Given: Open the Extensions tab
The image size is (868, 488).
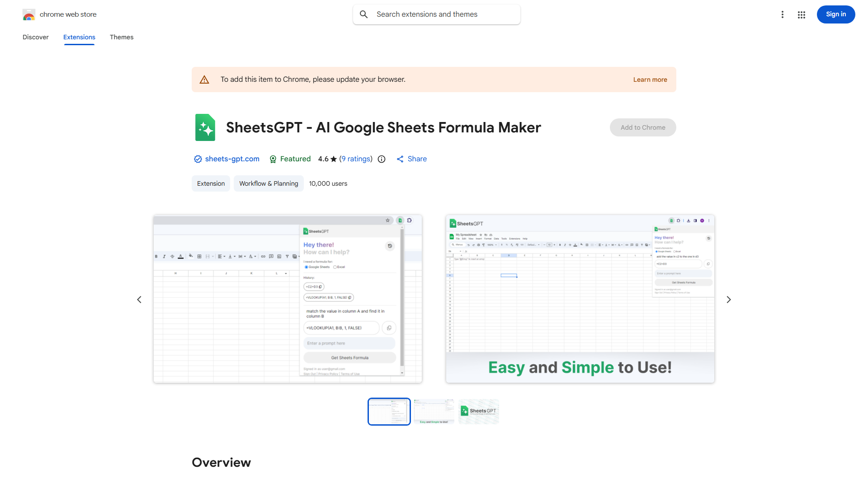Looking at the screenshot, I should click(x=79, y=37).
